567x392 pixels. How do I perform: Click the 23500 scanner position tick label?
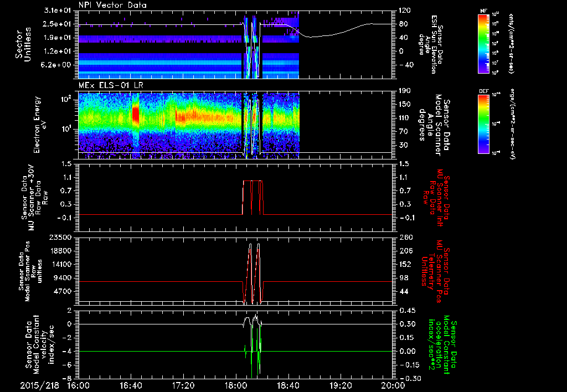[61, 238]
